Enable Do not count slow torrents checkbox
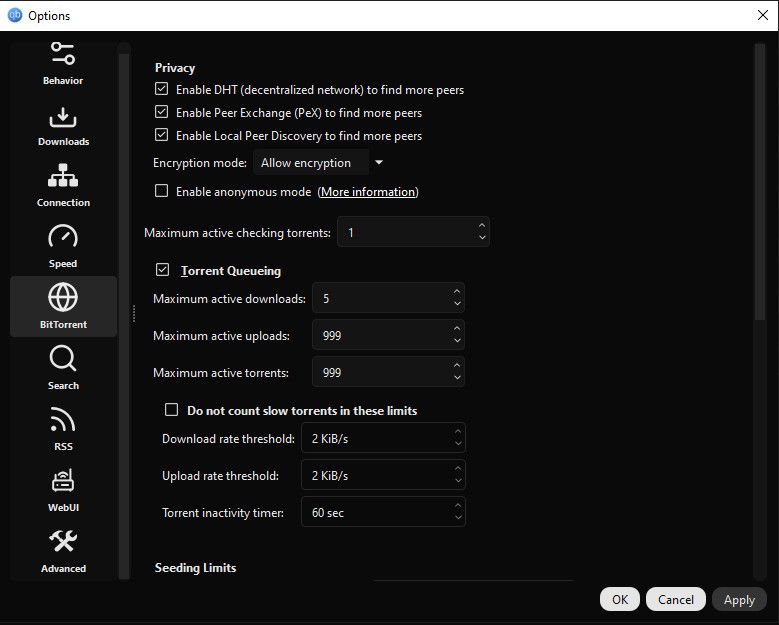The height and width of the screenshot is (625, 779). 171,410
